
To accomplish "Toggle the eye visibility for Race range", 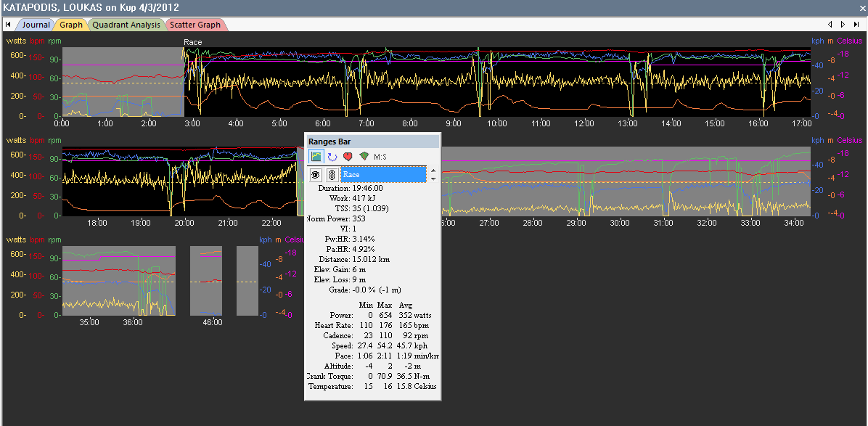I will coord(316,174).
